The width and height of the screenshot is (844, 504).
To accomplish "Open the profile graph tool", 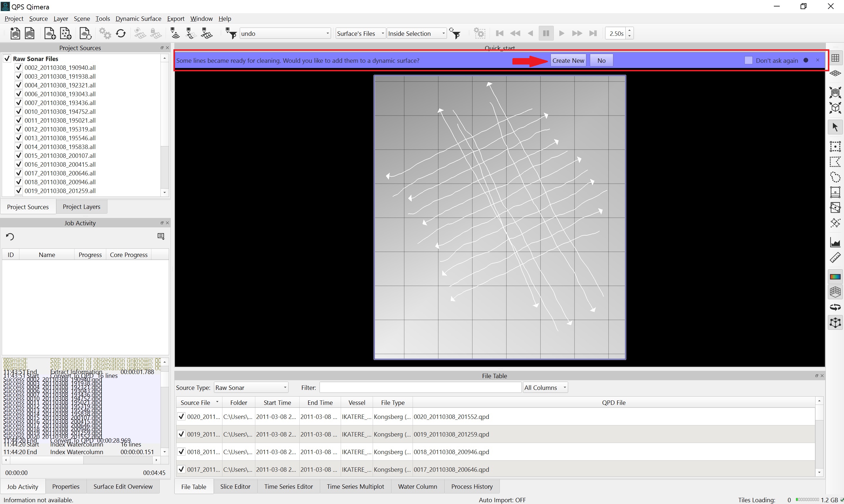I will pos(835,243).
